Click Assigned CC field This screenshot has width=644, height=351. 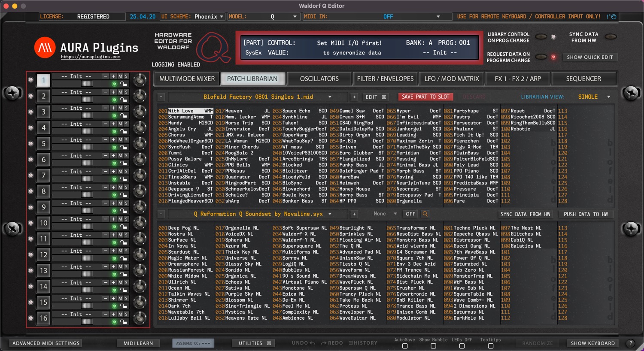tap(193, 343)
